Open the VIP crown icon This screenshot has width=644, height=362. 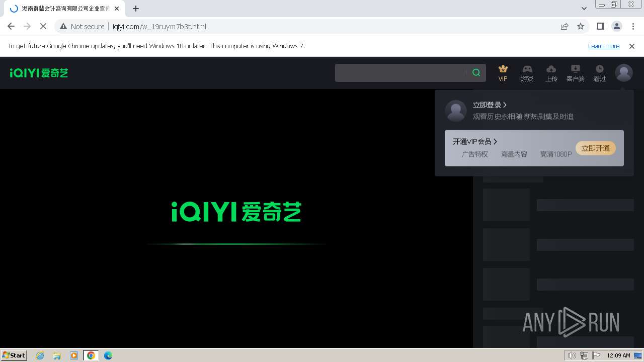(x=503, y=73)
